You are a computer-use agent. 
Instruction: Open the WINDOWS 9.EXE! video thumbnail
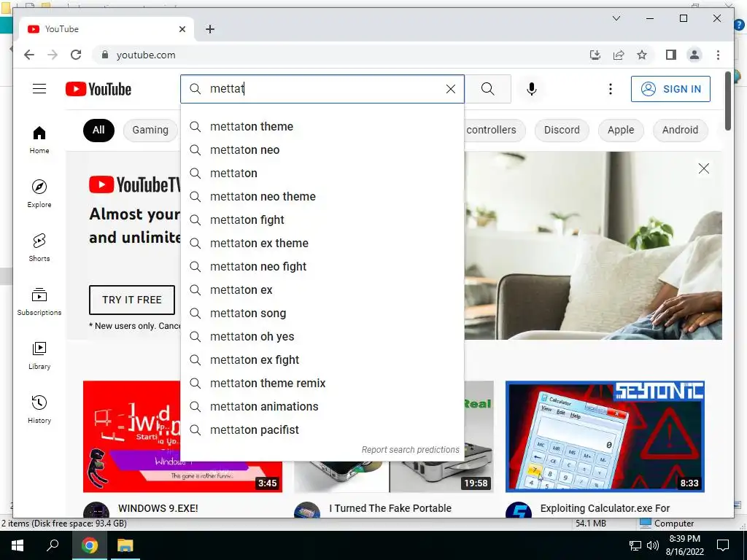click(x=131, y=437)
